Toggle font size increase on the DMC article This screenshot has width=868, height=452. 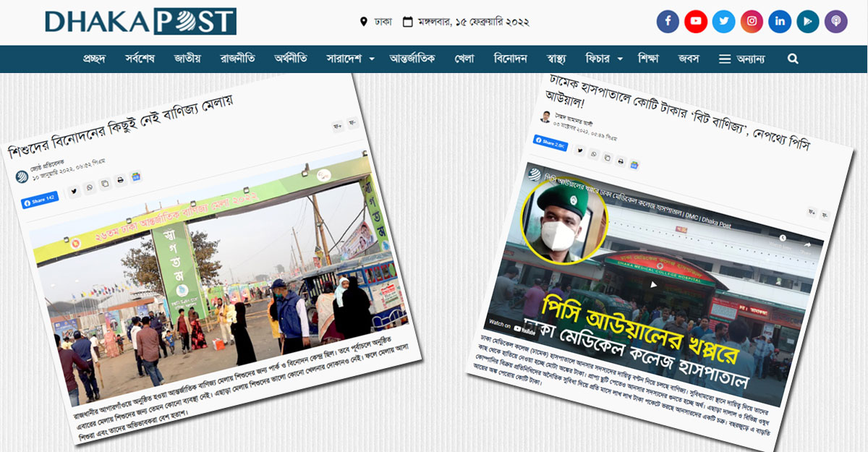(811, 212)
